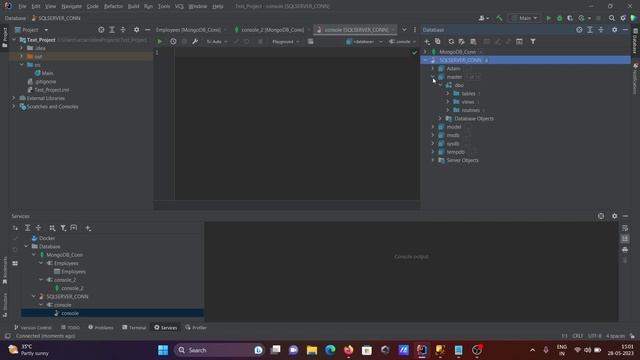
Task: Open console settings wrench icon
Action: 195,42
